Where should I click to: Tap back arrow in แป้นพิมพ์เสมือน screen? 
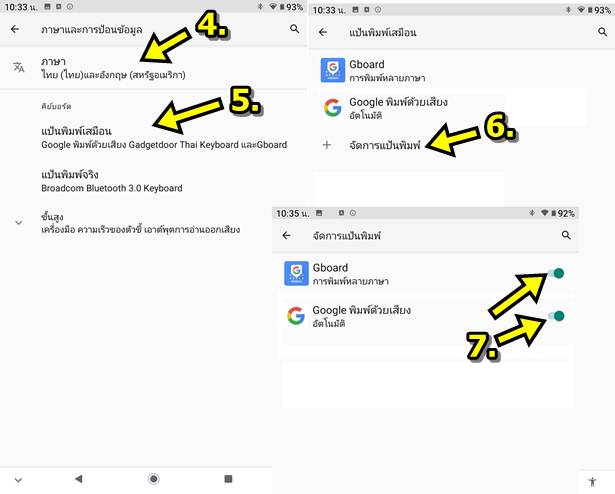tap(323, 32)
